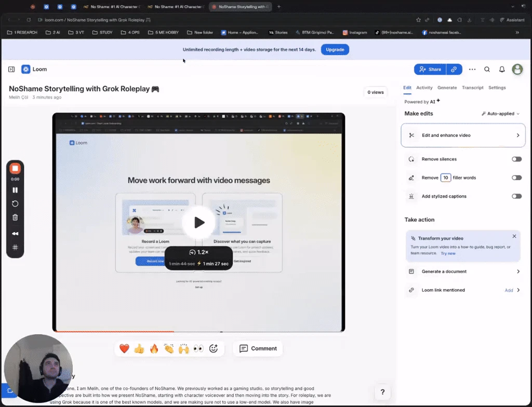Click the Try now link
This screenshot has height=407, width=532.
pyautogui.click(x=448, y=253)
